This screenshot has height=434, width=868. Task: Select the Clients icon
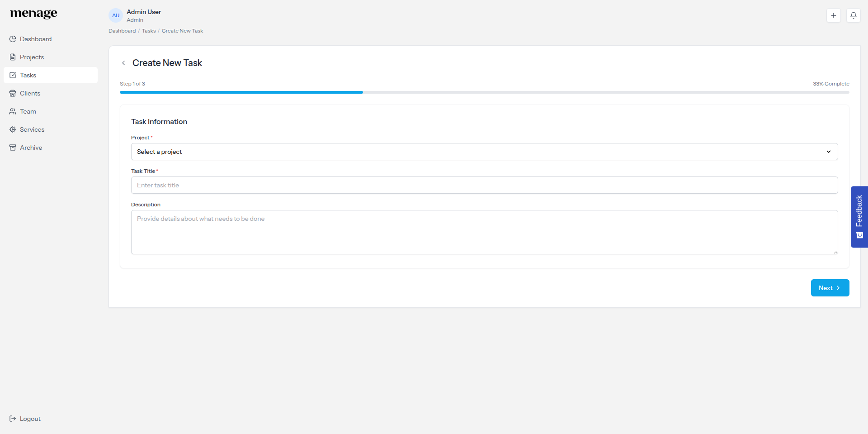pos(13,93)
